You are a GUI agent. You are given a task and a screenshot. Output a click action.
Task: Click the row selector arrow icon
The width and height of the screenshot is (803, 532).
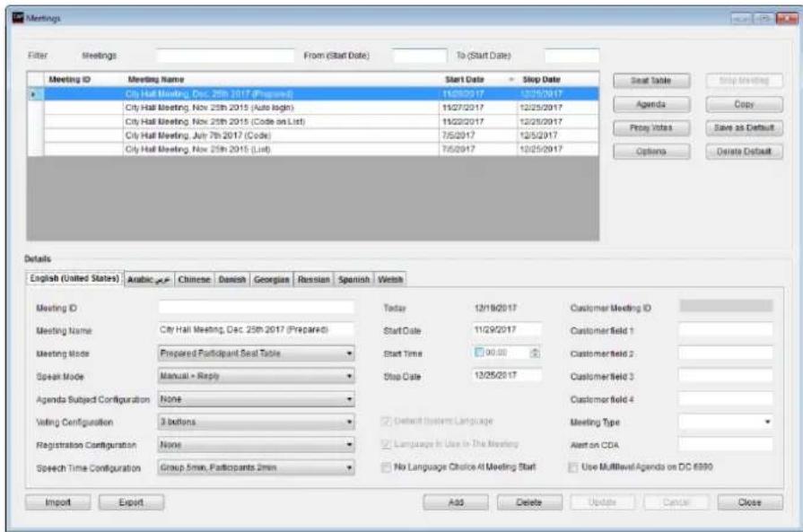[x=33, y=94]
